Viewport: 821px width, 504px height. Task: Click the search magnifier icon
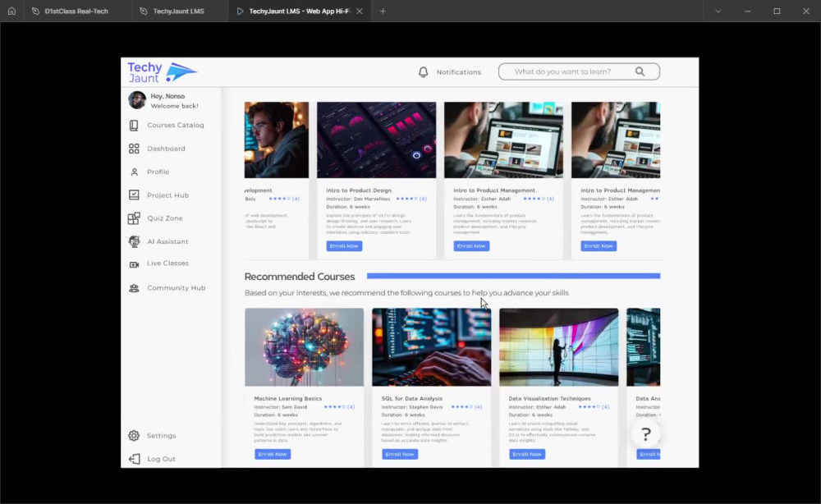[x=640, y=71]
